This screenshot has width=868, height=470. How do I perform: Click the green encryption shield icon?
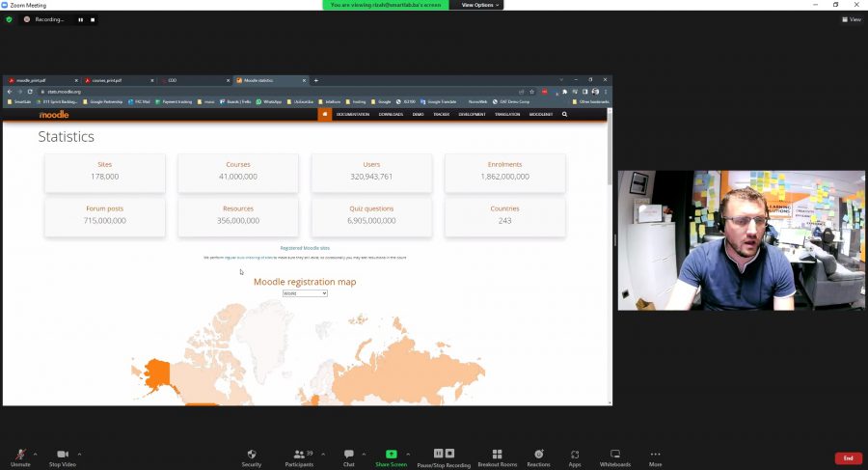click(x=9, y=19)
